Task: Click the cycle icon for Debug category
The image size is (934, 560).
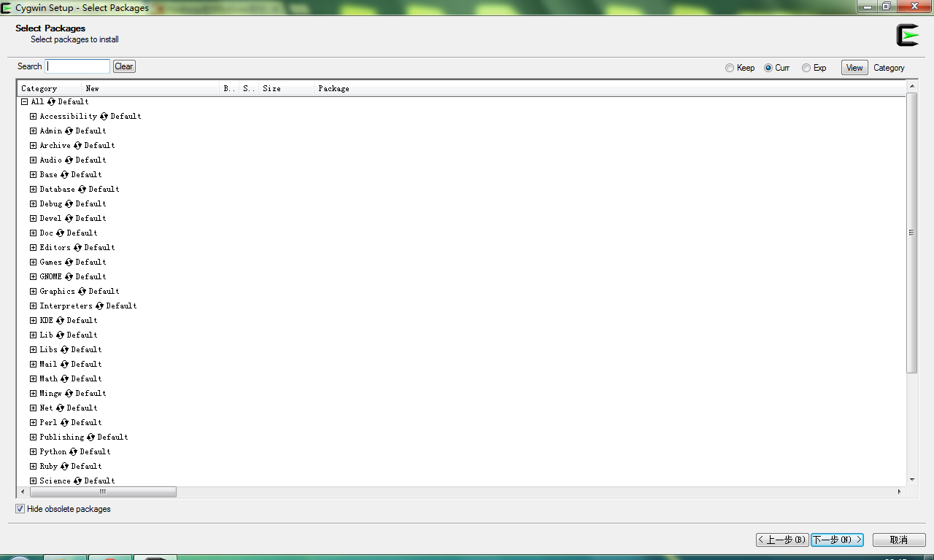Action: pos(69,203)
